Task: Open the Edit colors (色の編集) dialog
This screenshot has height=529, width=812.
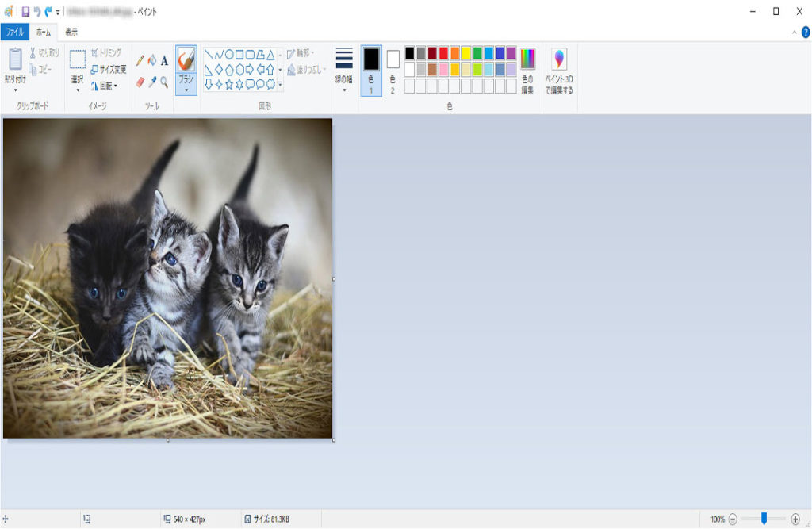Action: [527, 70]
